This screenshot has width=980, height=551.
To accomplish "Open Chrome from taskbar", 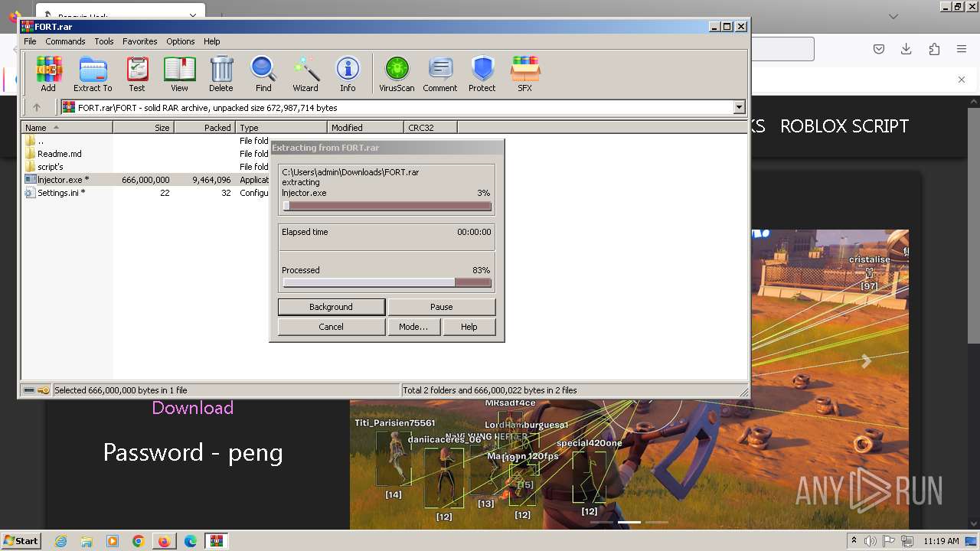I will [138, 541].
